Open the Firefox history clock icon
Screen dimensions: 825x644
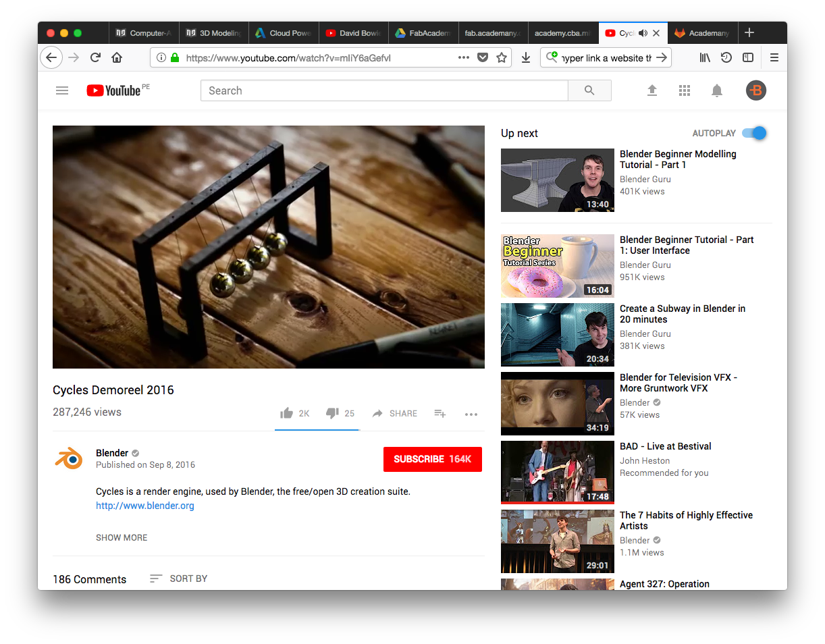(x=726, y=57)
